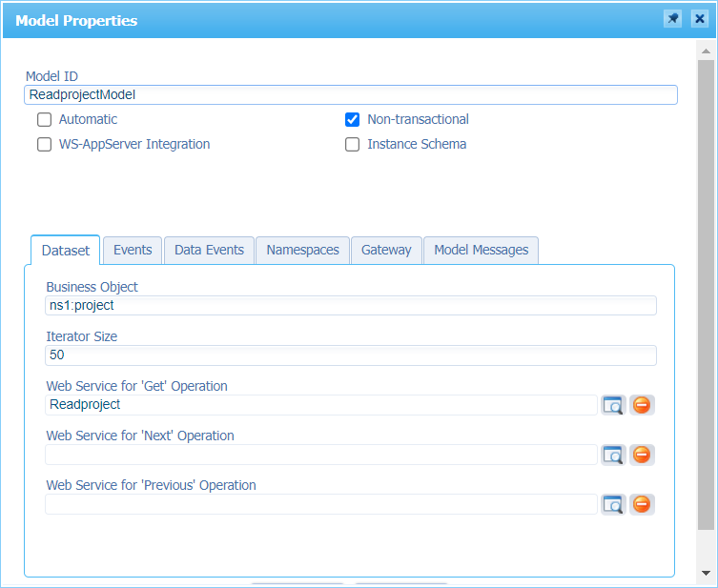Open the Data Events tab
This screenshot has height=588, width=718.
209,250
